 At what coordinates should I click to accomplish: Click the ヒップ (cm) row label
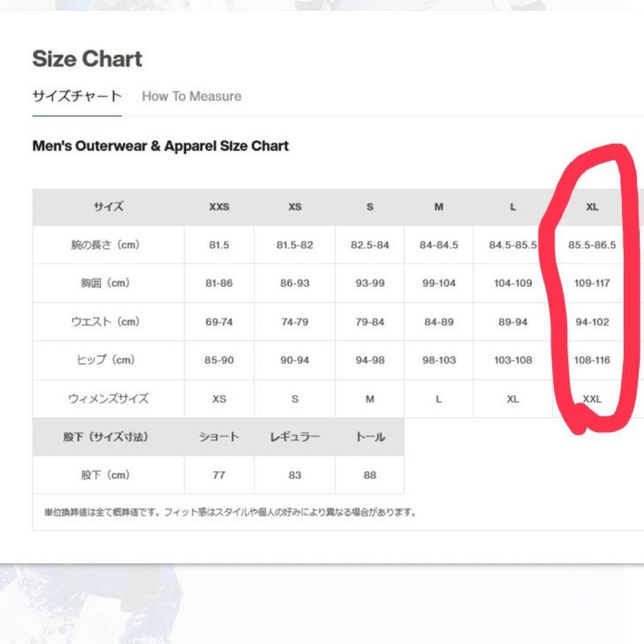109,360
